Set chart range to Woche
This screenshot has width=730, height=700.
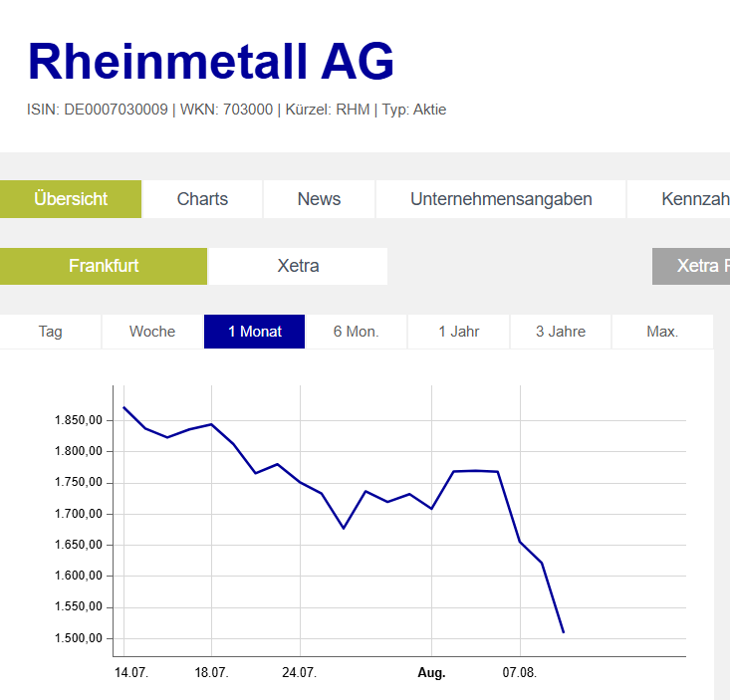(152, 332)
